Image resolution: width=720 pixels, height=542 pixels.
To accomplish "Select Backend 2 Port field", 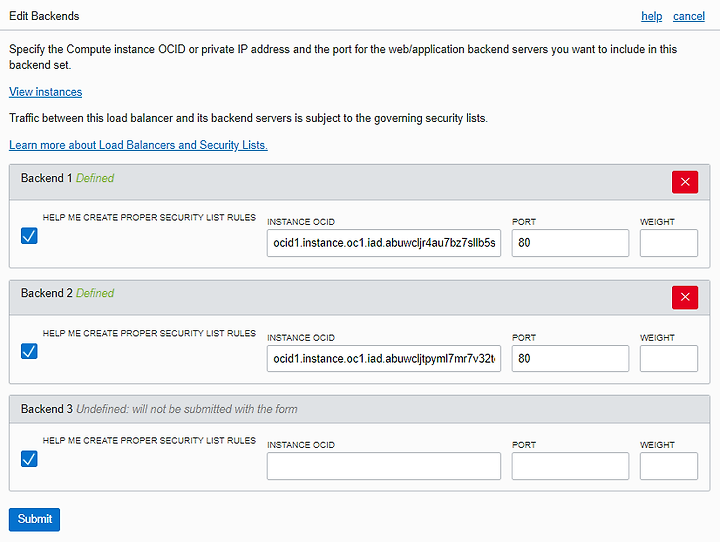I will click(x=570, y=359).
